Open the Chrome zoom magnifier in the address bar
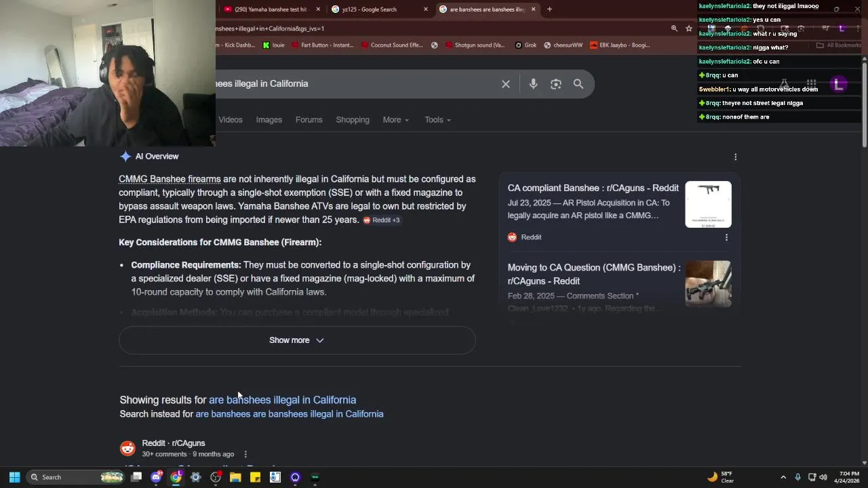This screenshot has height=488, width=868. point(674,28)
